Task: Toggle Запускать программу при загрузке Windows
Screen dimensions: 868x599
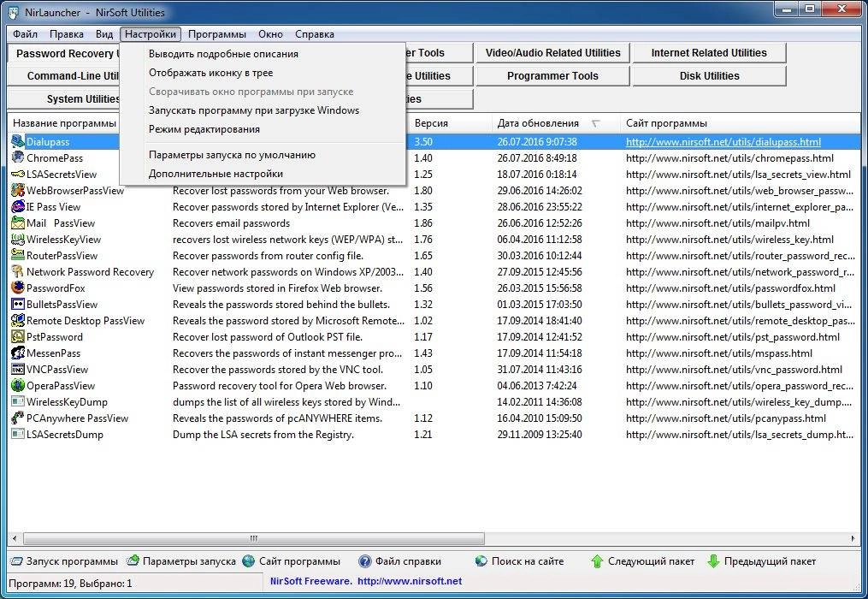Action: pyautogui.click(x=263, y=110)
